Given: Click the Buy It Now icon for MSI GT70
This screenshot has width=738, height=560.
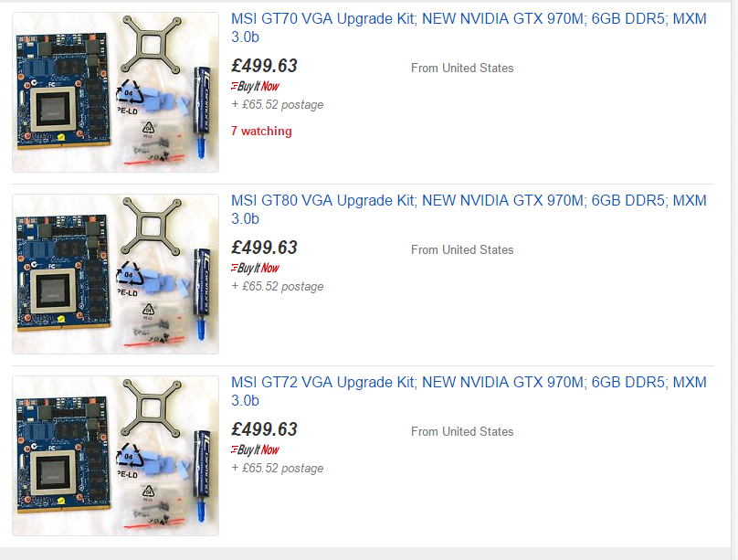Looking at the screenshot, I should click(255, 86).
